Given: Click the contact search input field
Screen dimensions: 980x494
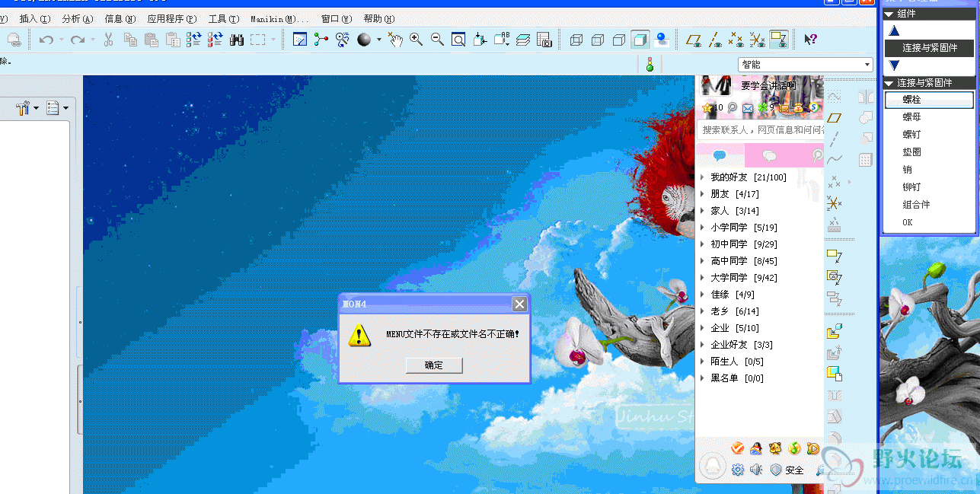Looking at the screenshot, I should (760, 130).
